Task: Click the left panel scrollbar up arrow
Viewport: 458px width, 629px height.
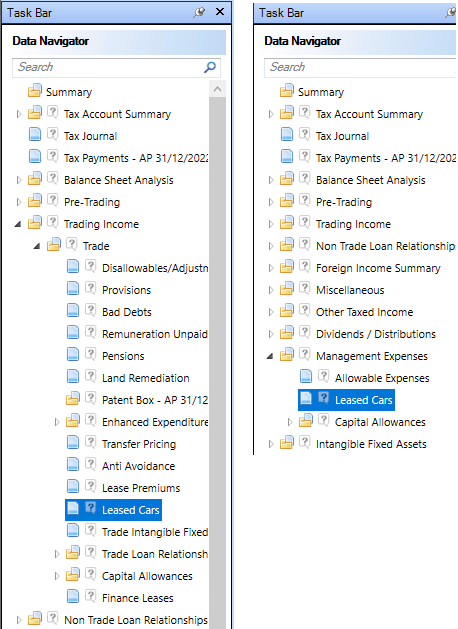Action: point(217,89)
